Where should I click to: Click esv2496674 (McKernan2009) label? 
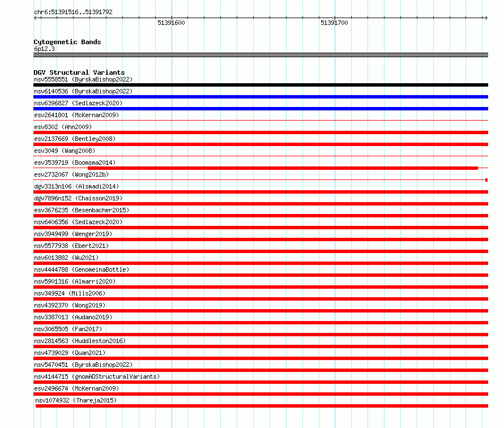(76, 388)
